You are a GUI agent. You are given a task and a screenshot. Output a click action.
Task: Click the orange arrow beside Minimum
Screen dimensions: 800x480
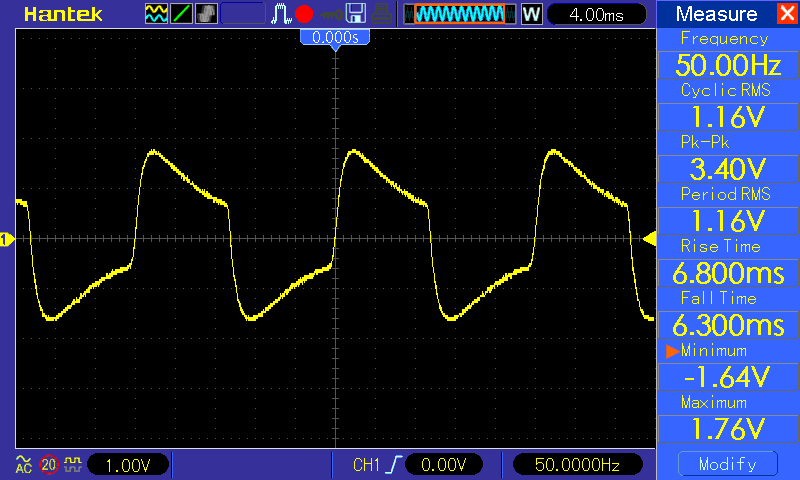coord(672,351)
